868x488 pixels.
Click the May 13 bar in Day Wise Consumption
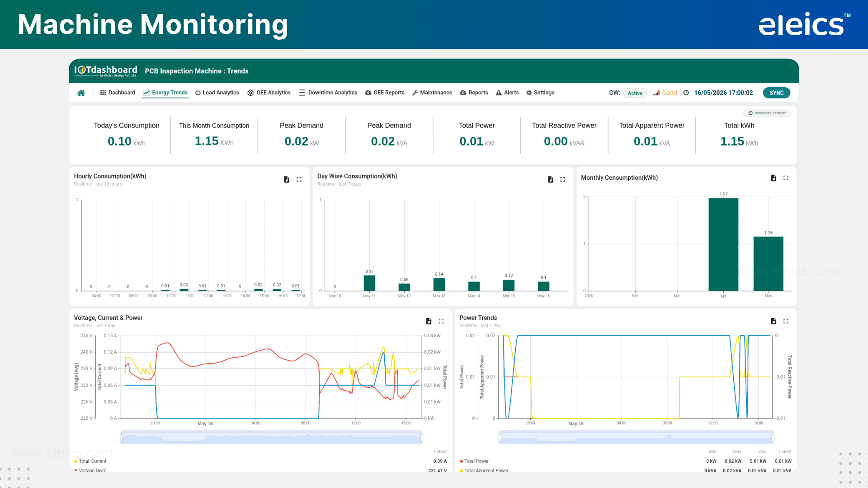[439, 285]
